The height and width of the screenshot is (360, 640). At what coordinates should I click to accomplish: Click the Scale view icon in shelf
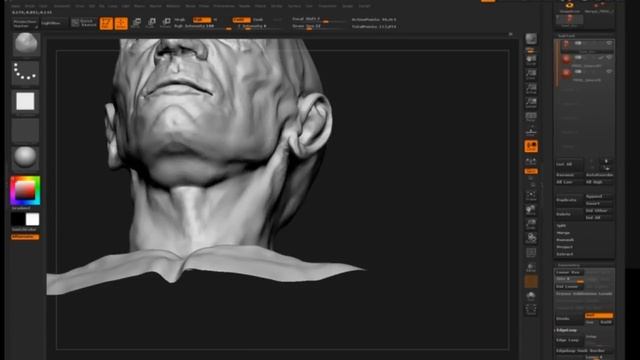pos(531,224)
